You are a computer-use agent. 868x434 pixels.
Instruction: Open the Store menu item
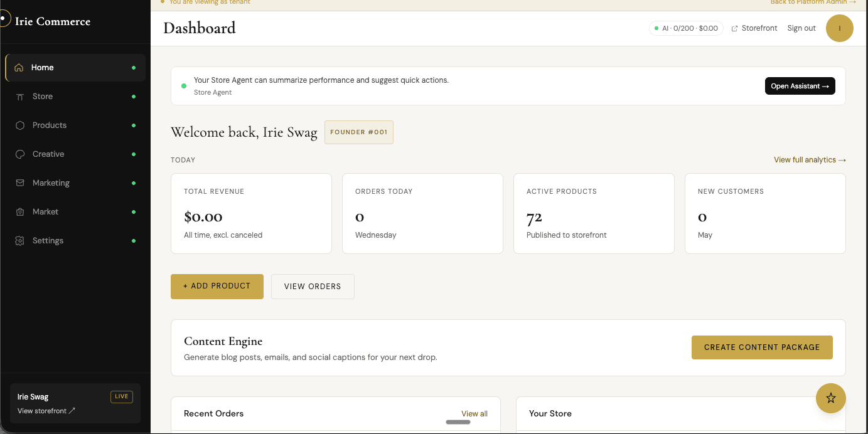(x=75, y=97)
